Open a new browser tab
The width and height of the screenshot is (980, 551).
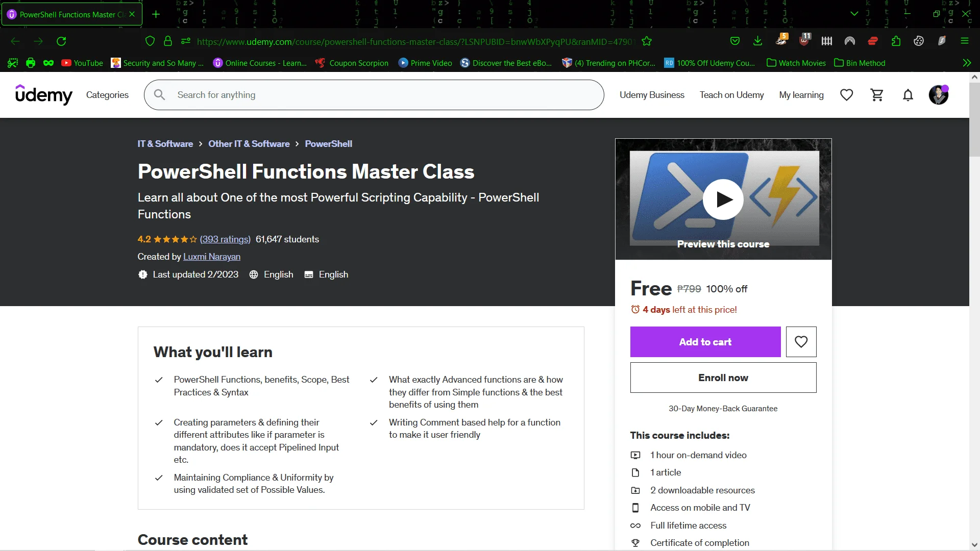[156, 14]
